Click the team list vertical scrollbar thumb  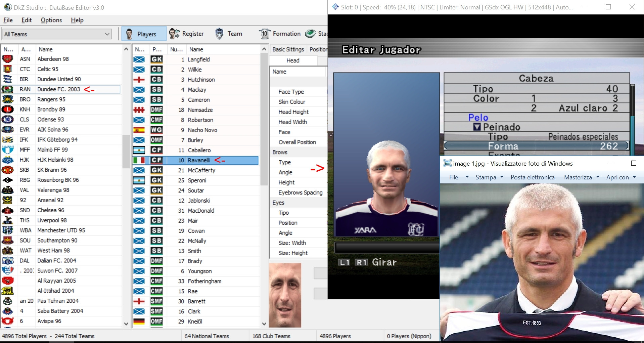126,152
